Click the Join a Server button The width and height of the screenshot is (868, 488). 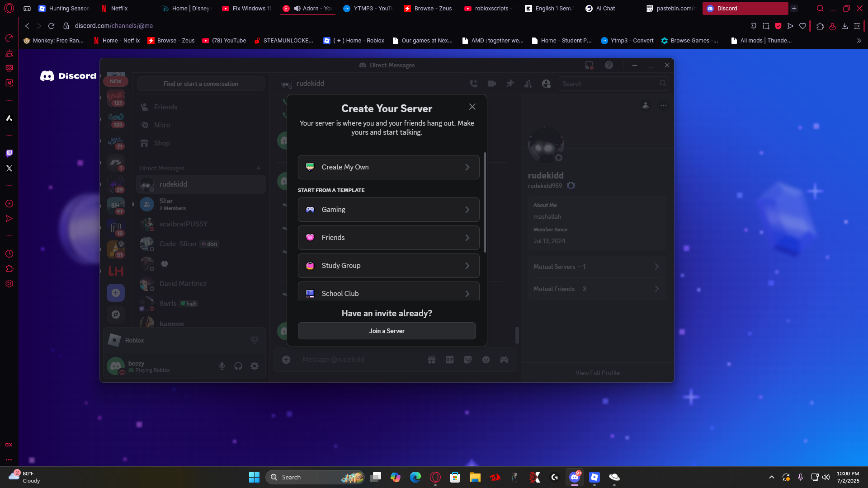387,331
